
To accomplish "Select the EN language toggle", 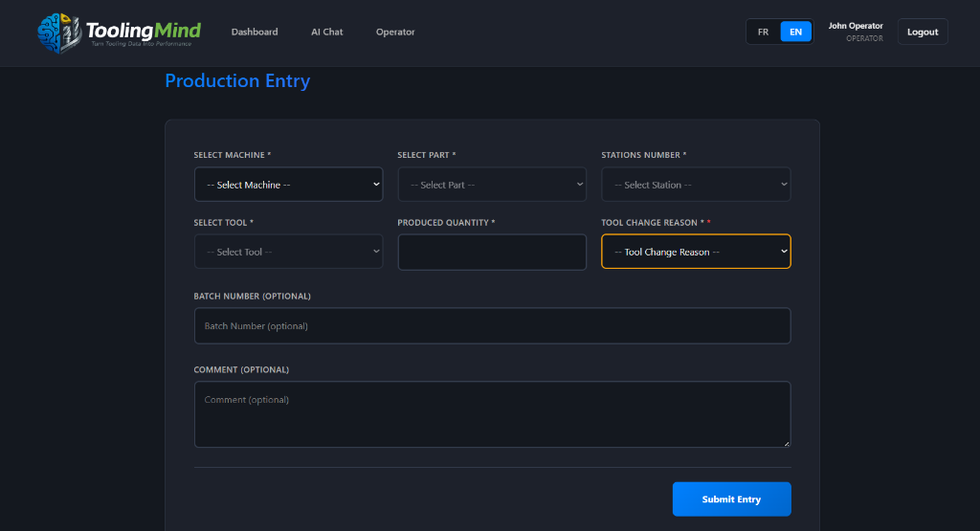I will pos(795,32).
